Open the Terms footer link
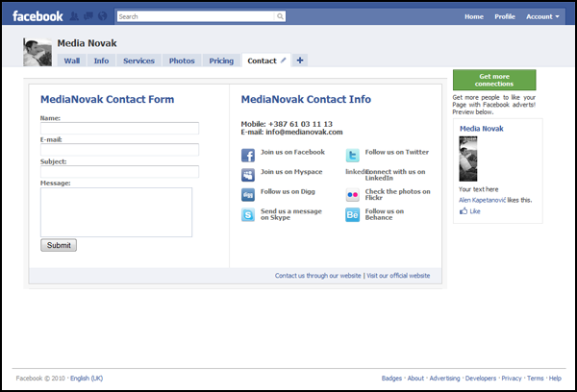The image size is (577, 392). click(535, 378)
